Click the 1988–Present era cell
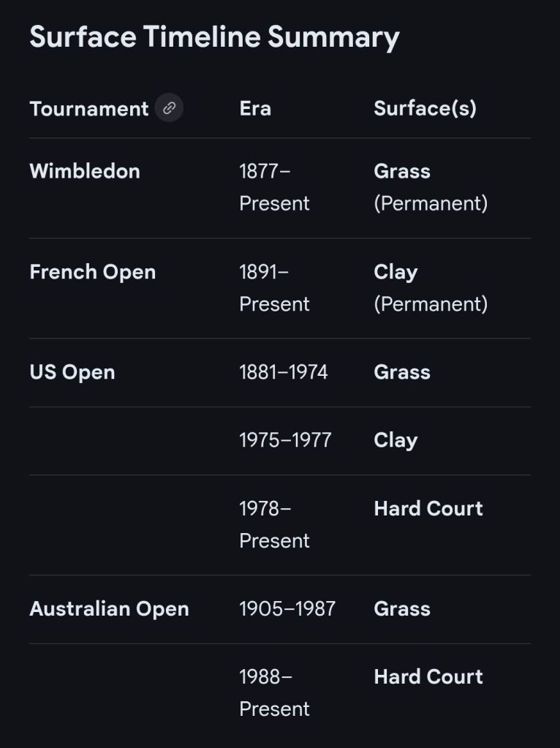The image size is (560, 748). [x=274, y=692]
